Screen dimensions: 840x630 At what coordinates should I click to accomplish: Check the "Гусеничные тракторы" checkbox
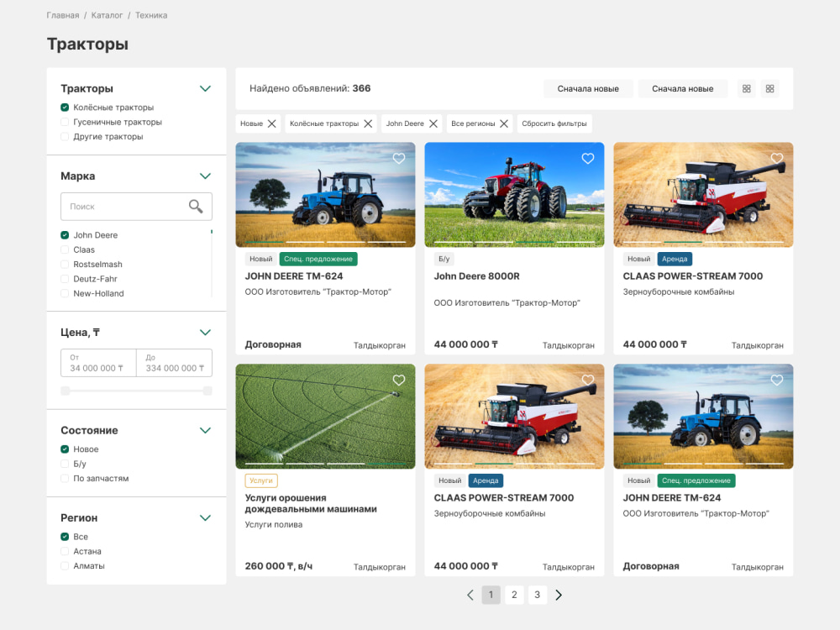coord(65,122)
